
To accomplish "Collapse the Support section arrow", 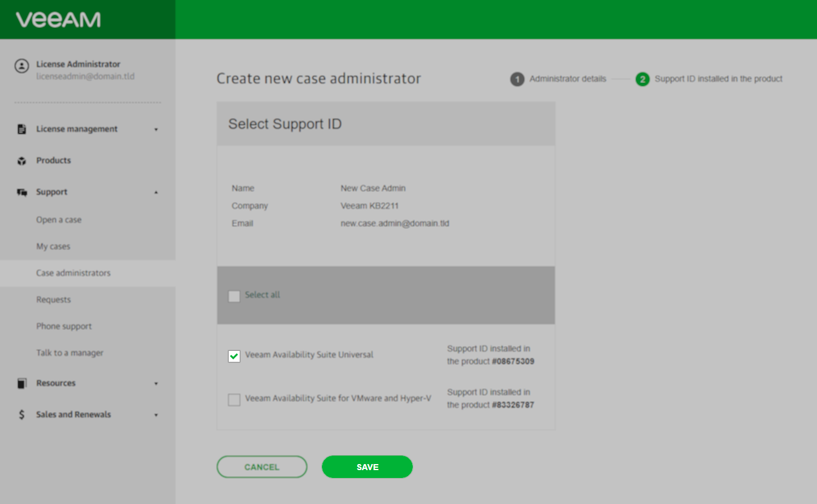I will (x=156, y=192).
